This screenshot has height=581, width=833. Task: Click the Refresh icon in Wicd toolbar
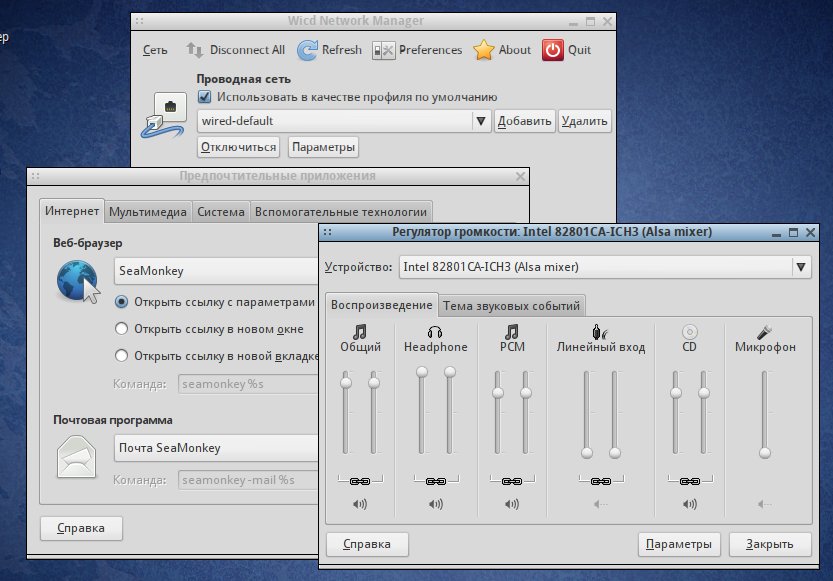[x=307, y=50]
